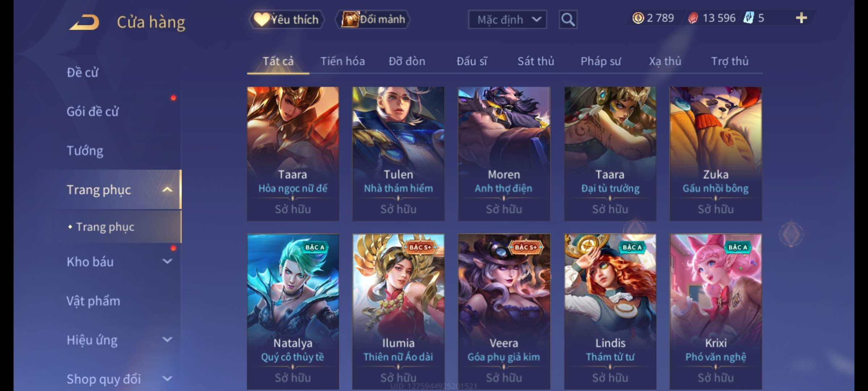Open Yêu thích heart favorites
This screenshot has height=391, width=868.
click(x=286, y=19)
